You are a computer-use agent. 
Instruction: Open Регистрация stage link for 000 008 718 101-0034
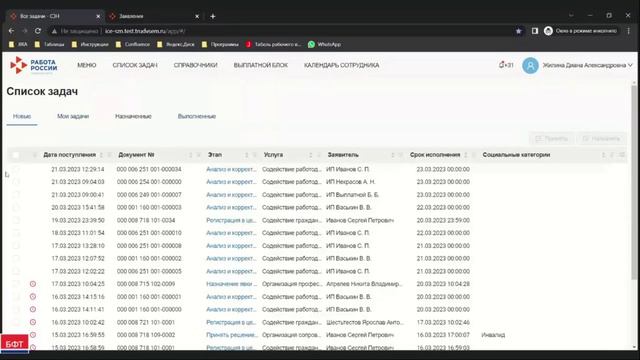pos(231,220)
